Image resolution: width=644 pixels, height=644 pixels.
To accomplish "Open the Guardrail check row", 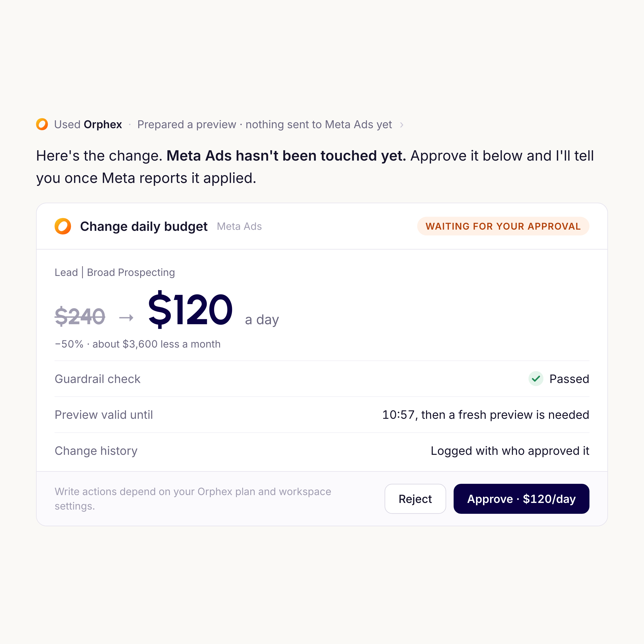I will point(322,379).
